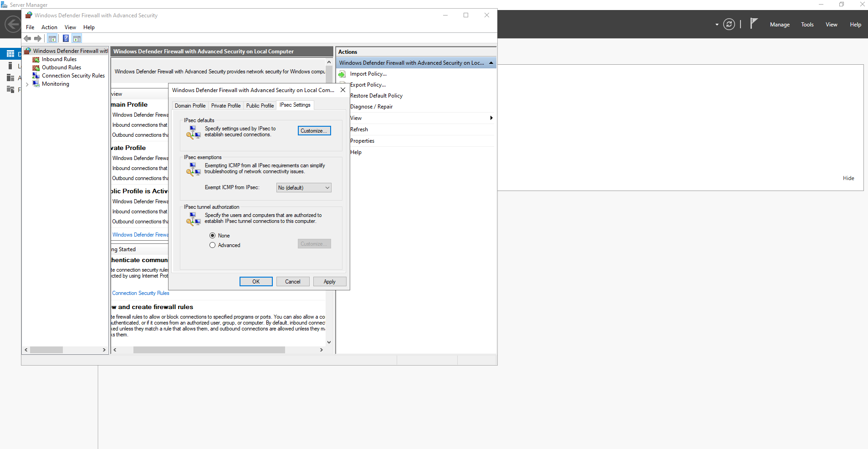Click the IPsec defaults section icon
Image resolution: width=868 pixels, height=449 pixels.
[x=194, y=132]
